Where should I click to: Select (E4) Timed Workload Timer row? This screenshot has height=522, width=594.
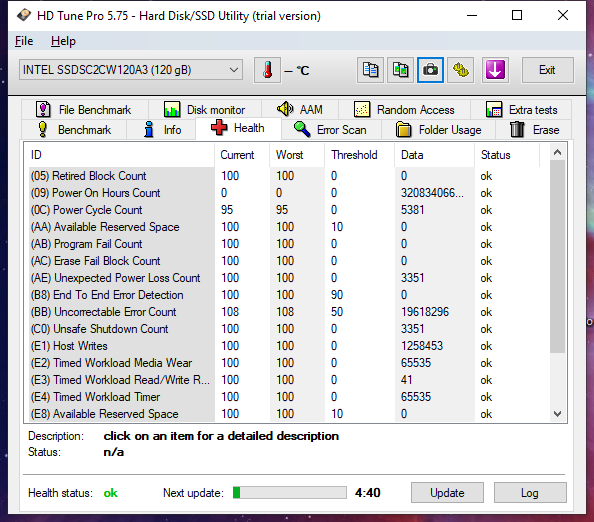point(284,397)
